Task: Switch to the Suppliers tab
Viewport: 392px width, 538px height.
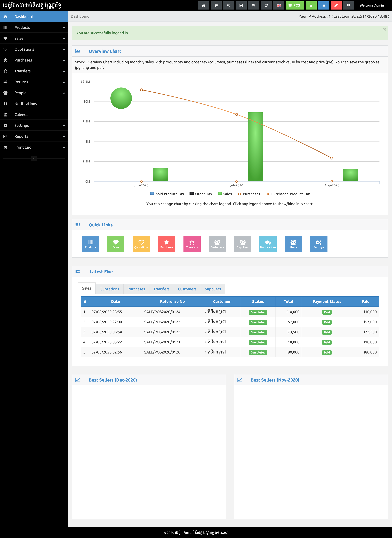Action: [213, 289]
